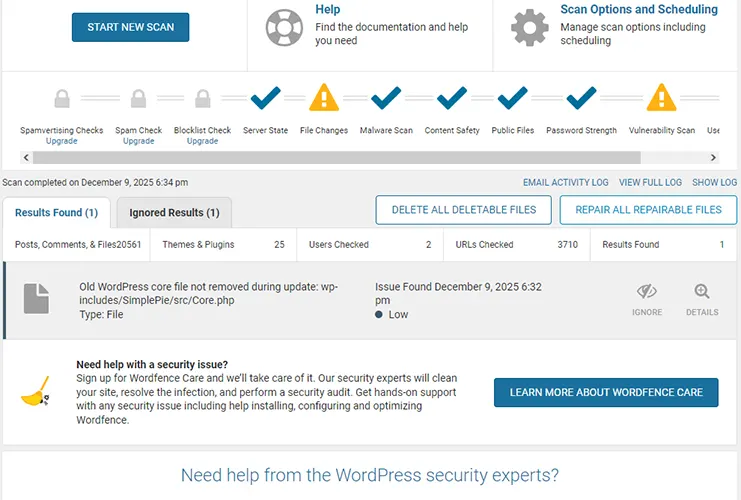
Task: Click View Full Log link
Action: click(x=650, y=182)
